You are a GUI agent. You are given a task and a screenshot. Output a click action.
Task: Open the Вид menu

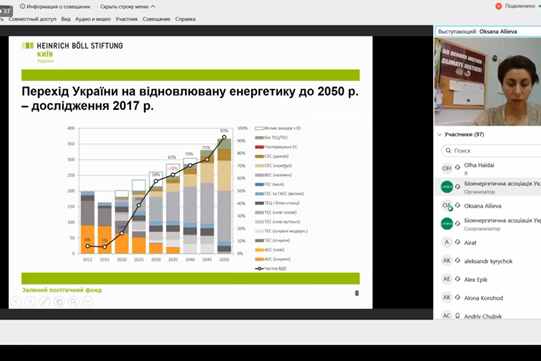point(66,19)
